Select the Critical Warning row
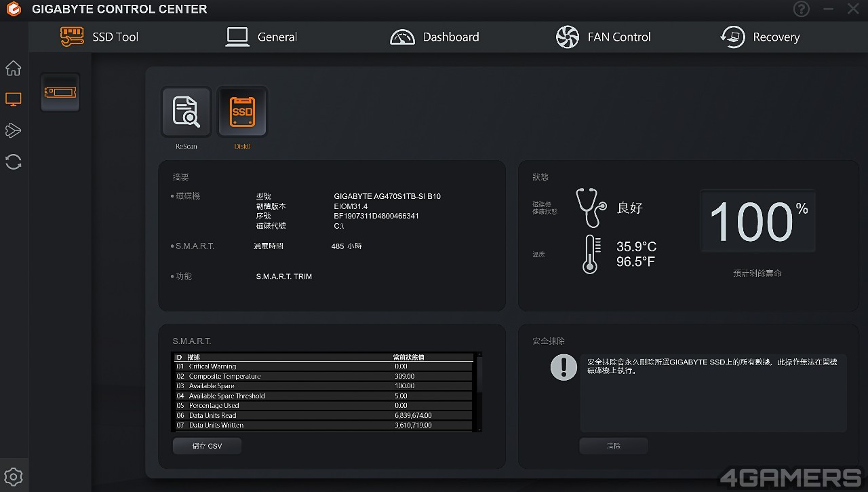The height and width of the screenshot is (492, 868). (323, 366)
